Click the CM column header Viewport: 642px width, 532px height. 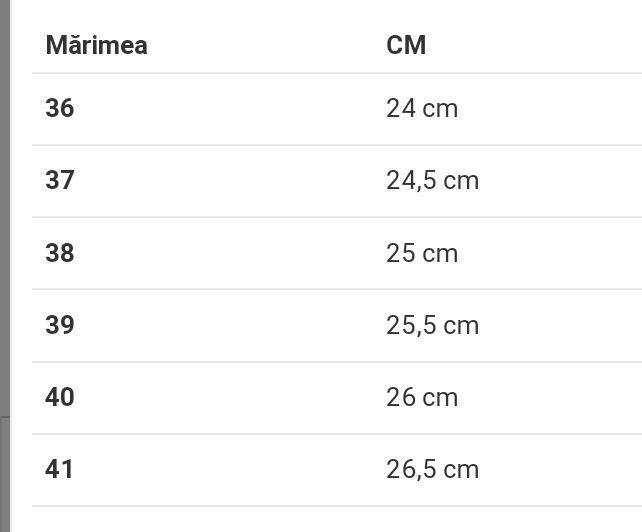pos(406,45)
